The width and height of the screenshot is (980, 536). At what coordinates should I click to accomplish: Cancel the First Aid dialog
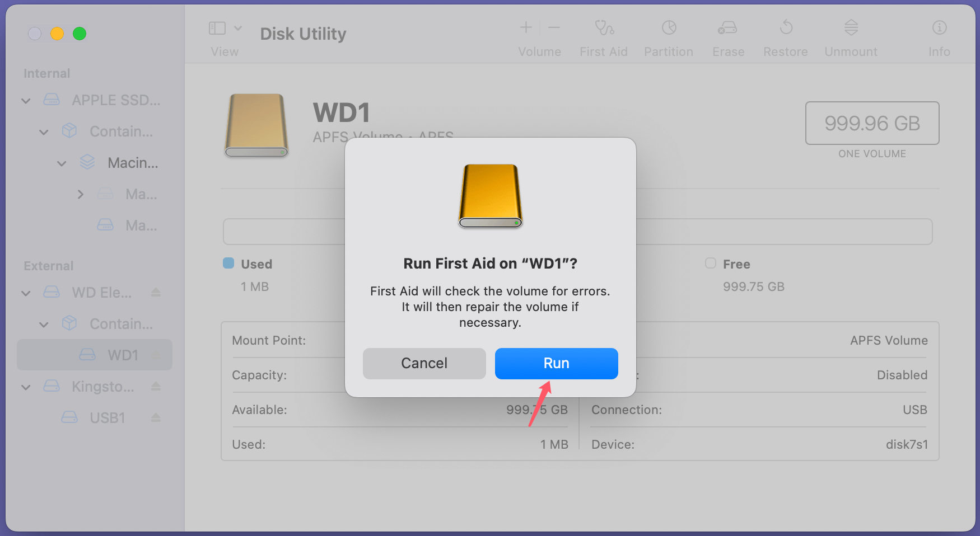click(424, 364)
